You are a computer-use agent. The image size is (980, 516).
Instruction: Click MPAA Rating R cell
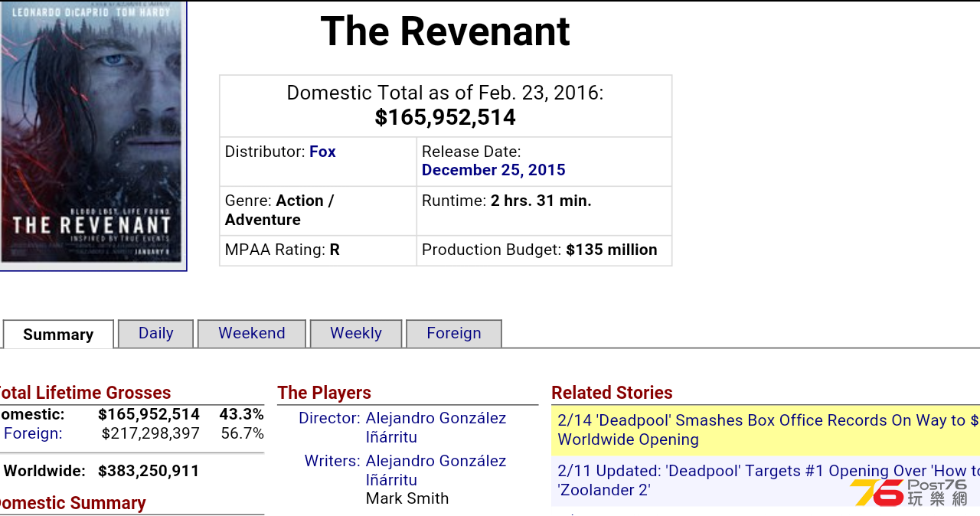[318, 250]
